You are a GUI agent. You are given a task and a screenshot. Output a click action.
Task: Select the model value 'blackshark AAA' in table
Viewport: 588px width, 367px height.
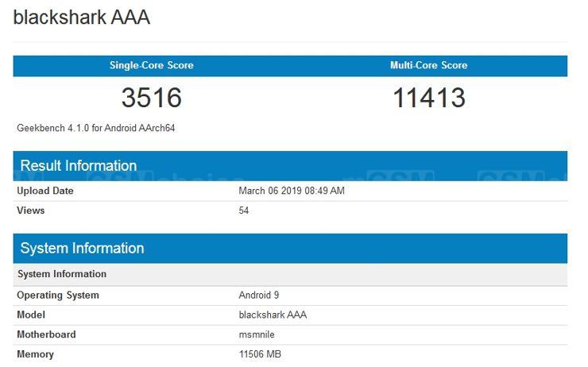pyautogui.click(x=273, y=315)
